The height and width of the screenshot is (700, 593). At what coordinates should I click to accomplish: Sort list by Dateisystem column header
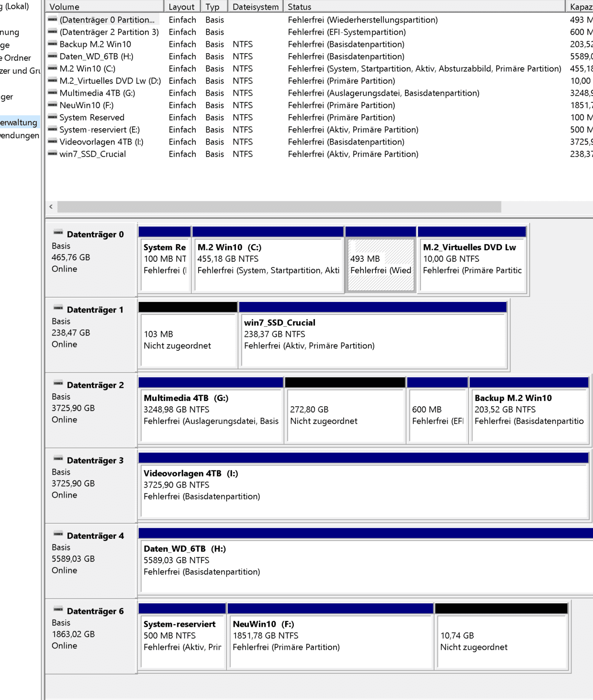[255, 7]
